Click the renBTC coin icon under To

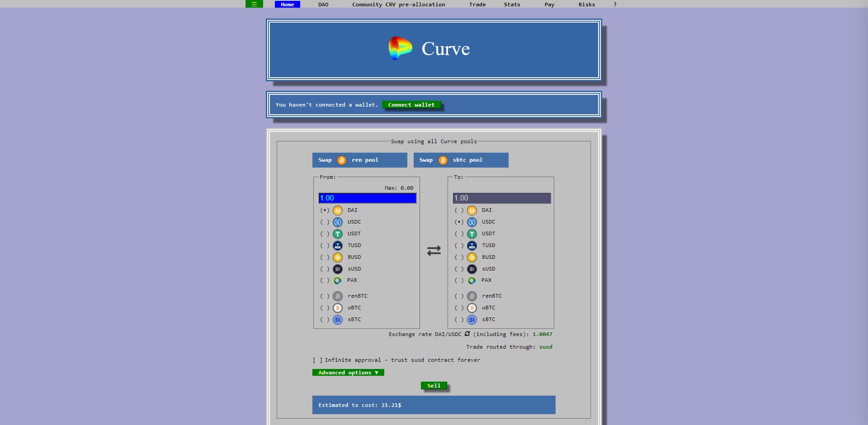(472, 296)
